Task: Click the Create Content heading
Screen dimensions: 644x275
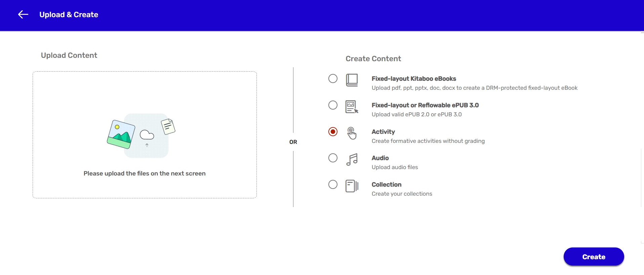Action: (x=373, y=58)
